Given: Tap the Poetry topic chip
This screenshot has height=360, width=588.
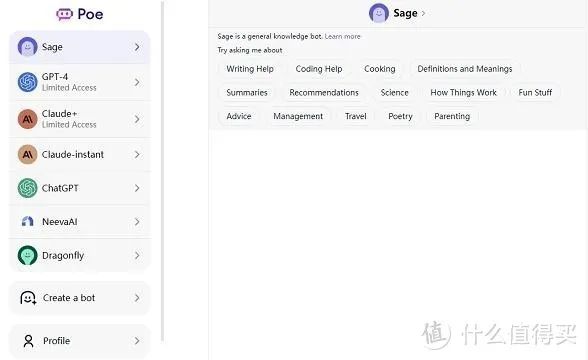Looking at the screenshot, I should (400, 116).
